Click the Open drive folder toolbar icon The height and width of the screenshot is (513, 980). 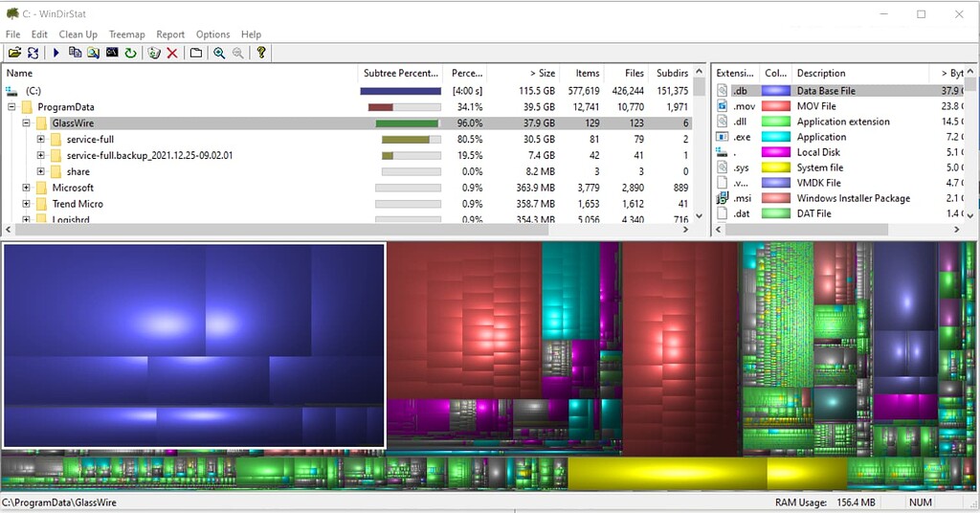point(14,53)
